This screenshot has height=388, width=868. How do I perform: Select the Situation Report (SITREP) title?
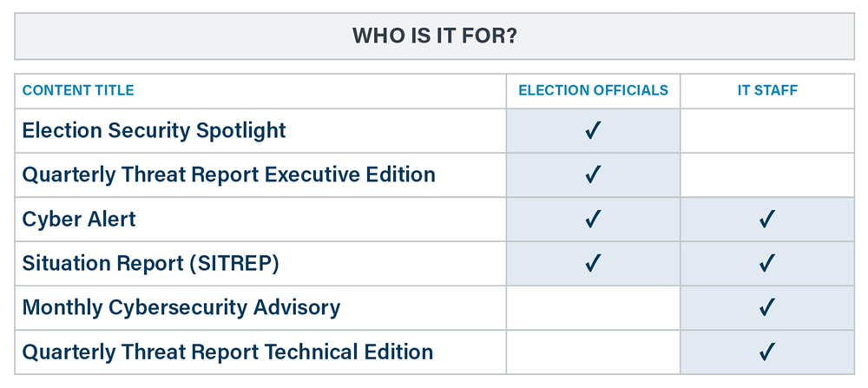click(150, 264)
